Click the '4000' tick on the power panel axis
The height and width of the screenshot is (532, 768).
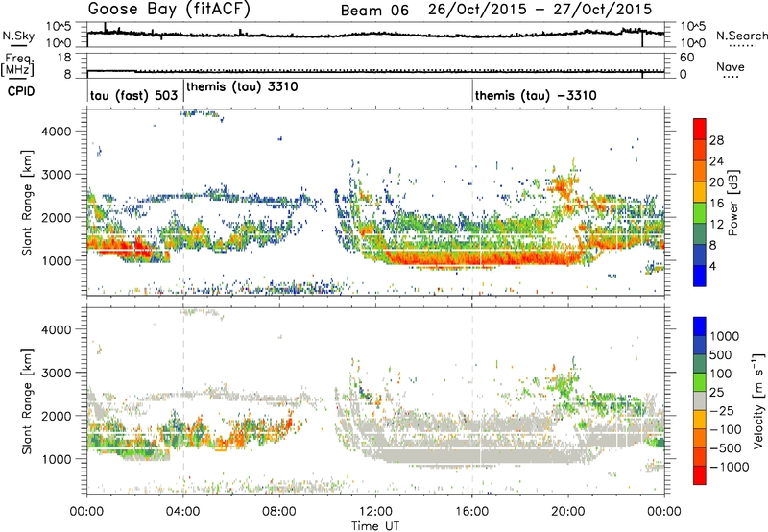click(57, 132)
